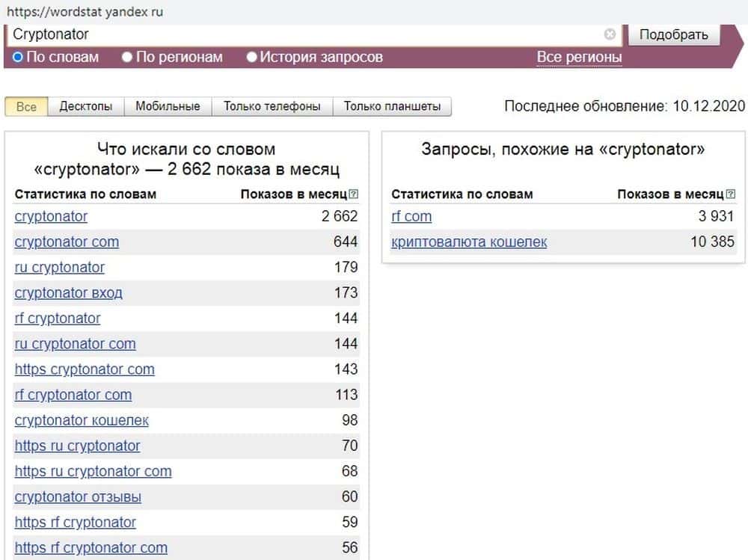Click the 644 impressions value
This screenshot has height=560, width=748.
[346, 241]
